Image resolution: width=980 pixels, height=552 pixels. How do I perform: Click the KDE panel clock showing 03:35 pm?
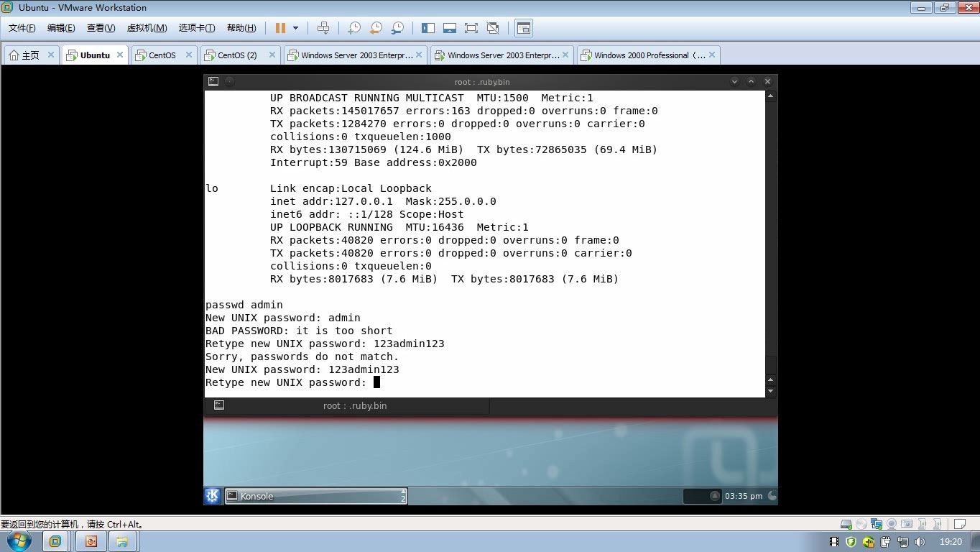[x=744, y=496]
